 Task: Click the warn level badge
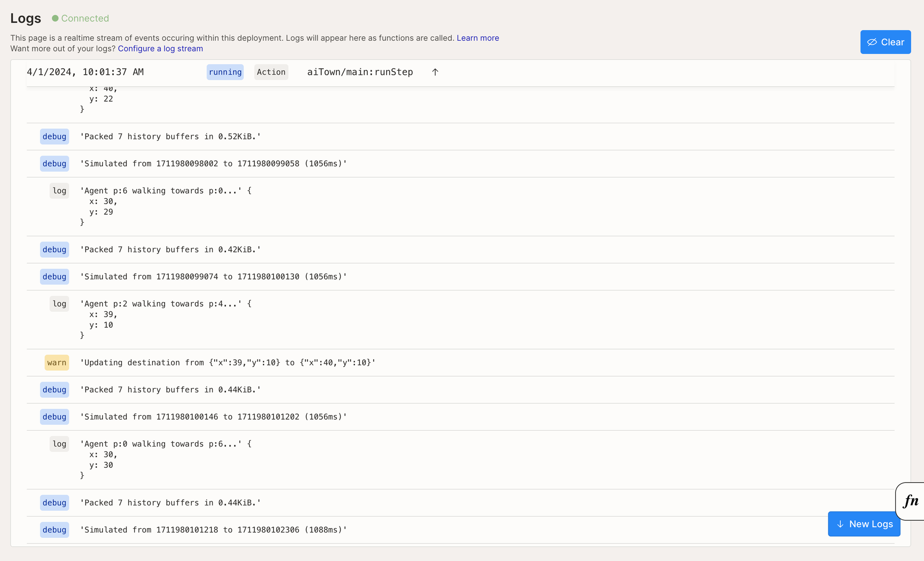click(57, 362)
